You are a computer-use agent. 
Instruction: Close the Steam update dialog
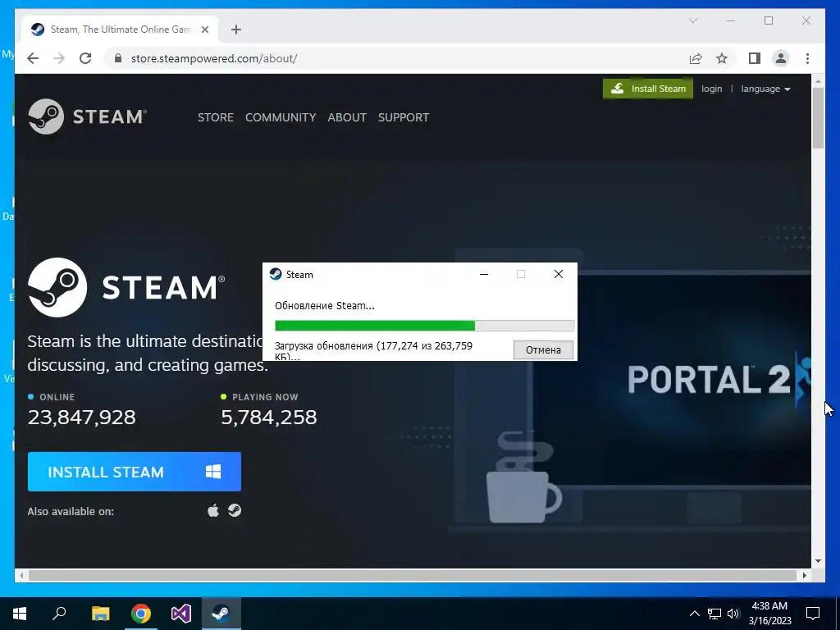coord(558,274)
